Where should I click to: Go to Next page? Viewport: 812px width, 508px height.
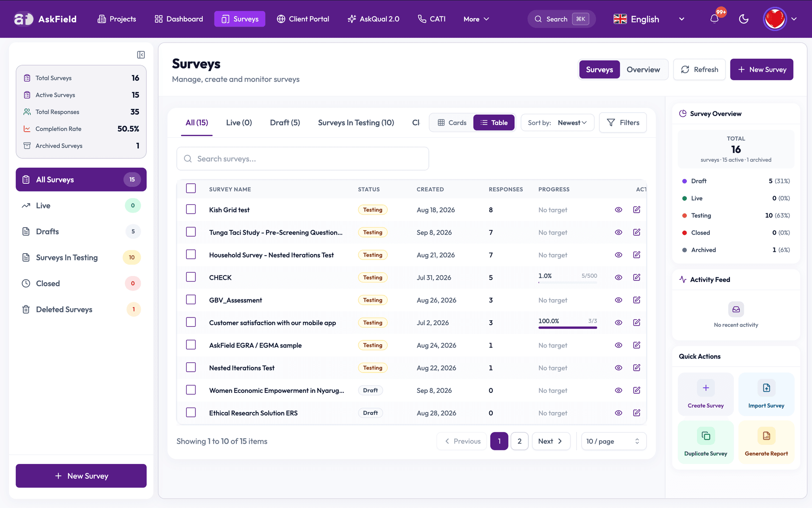point(551,441)
